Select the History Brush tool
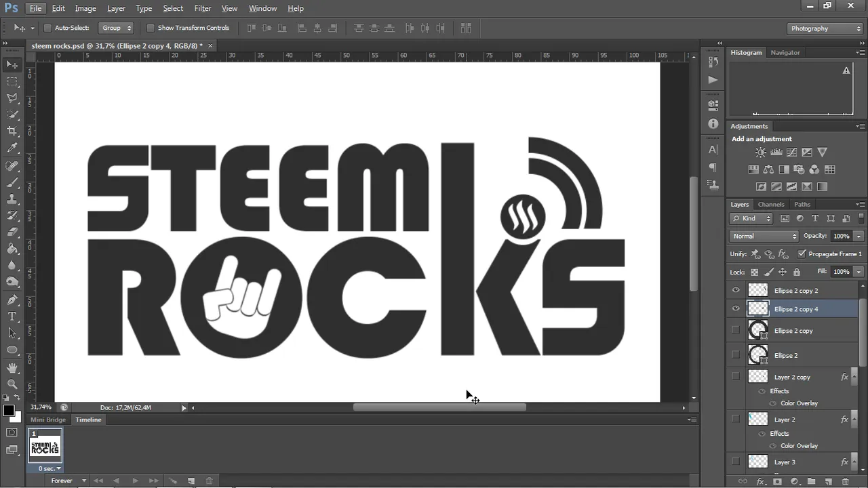This screenshot has height=488, width=868. point(12,216)
